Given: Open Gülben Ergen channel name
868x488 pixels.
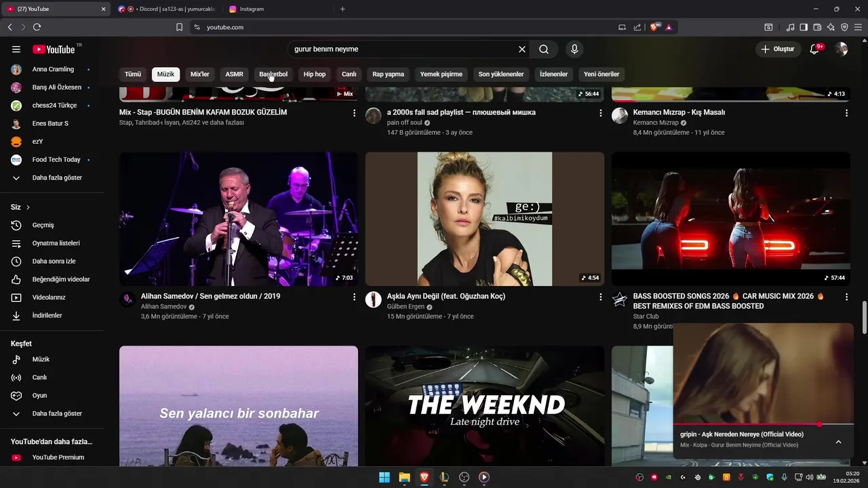Looking at the screenshot, I should [406, 306].
